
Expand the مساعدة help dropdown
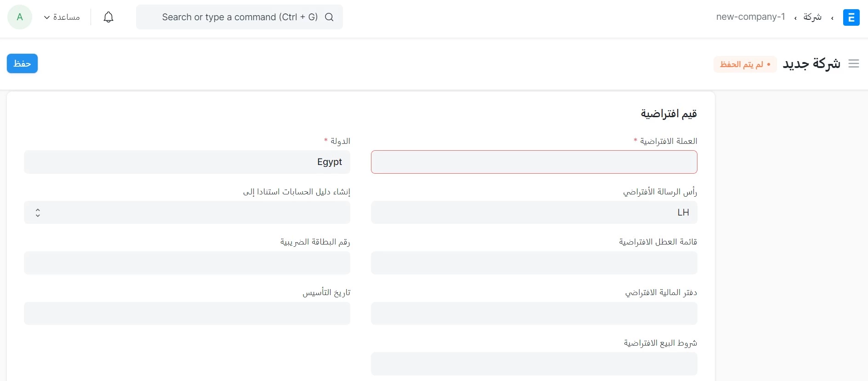(x=62, y=17)
